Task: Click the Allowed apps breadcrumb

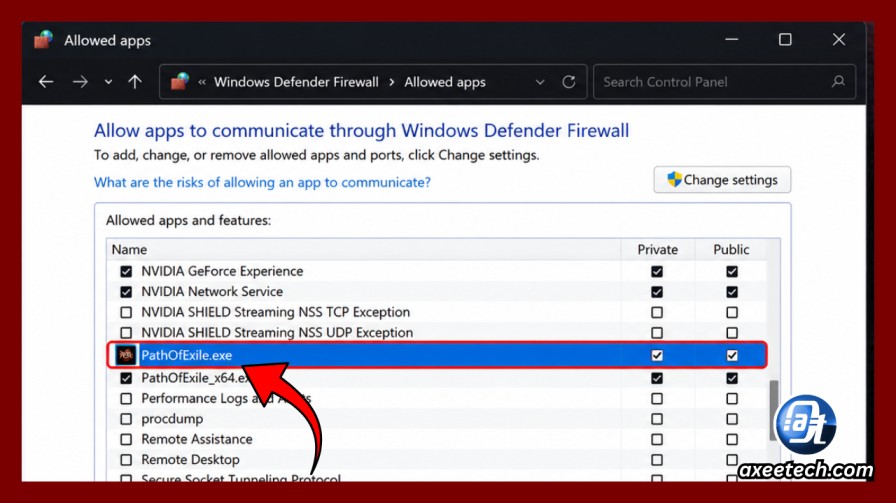Action: tap(445, 82)
